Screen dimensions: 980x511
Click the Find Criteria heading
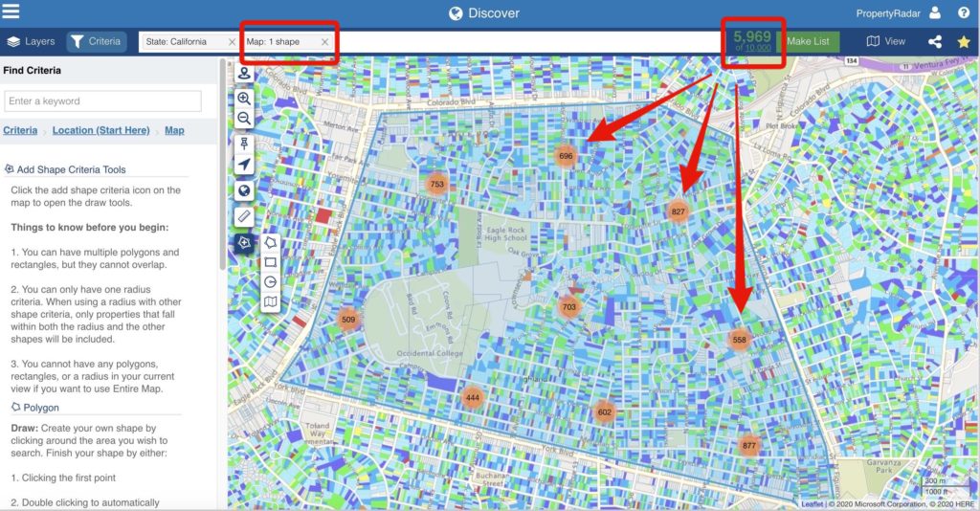[x=32, y=71]
